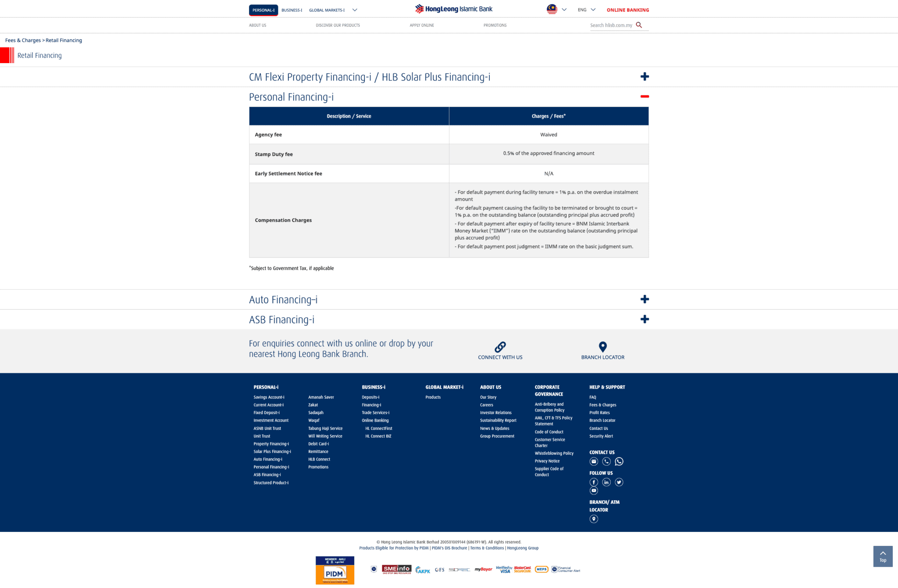This screenshot has height=588, width=898.
Task: Click the OFS logo
Action: pos(439,570)
